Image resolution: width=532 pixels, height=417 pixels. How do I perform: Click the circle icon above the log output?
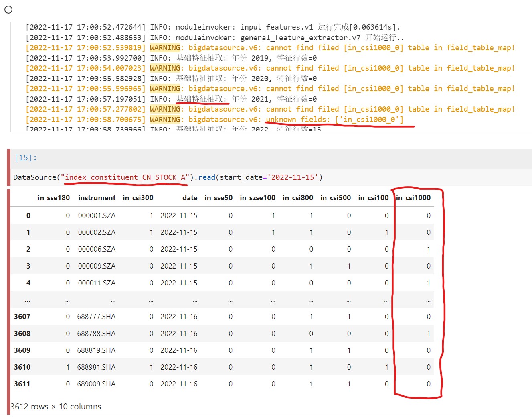coord(8,10)
